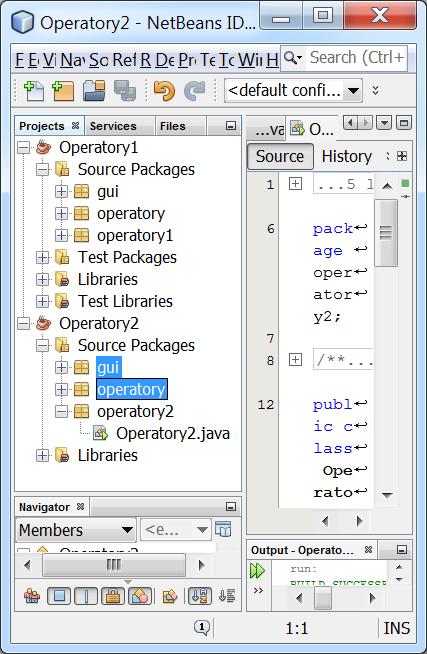Click the New Project toolbar icon
This screenshot has width=427, height=654.
click(63, 91)
